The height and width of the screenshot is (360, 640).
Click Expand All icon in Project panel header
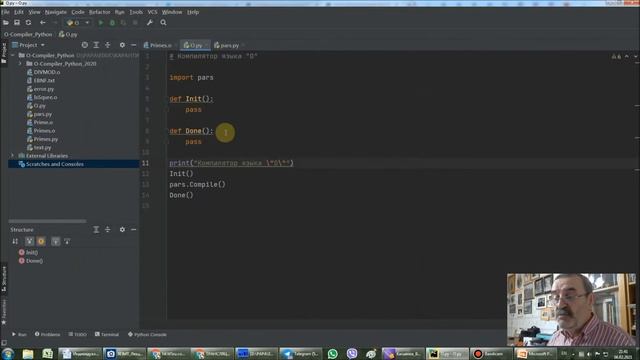tap(96, 45)
